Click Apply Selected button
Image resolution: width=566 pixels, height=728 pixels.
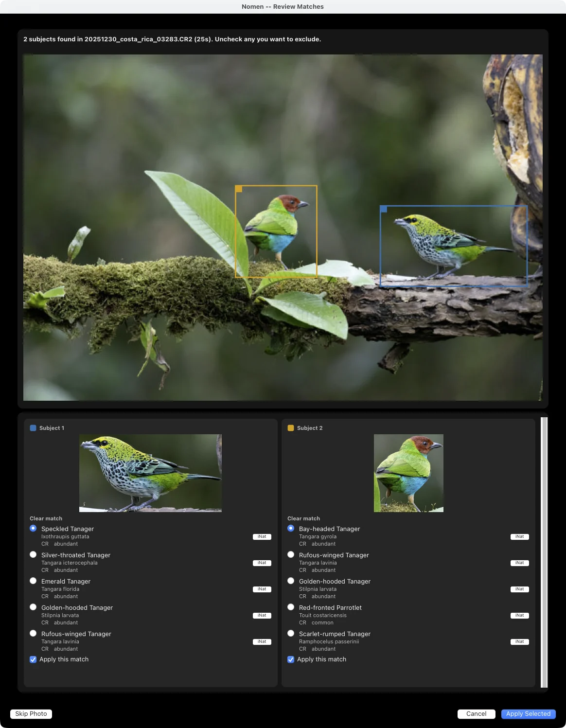click(529, 714)
